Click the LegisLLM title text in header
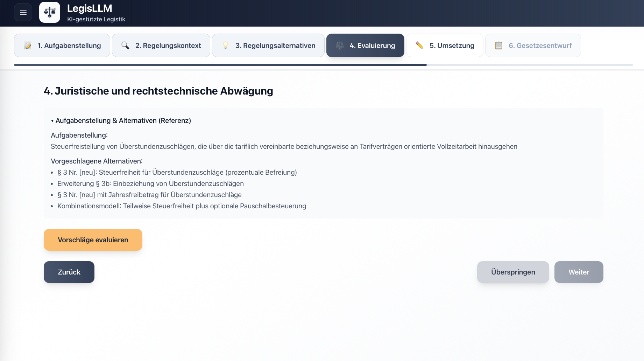The image size is (644, 361). 90,8
